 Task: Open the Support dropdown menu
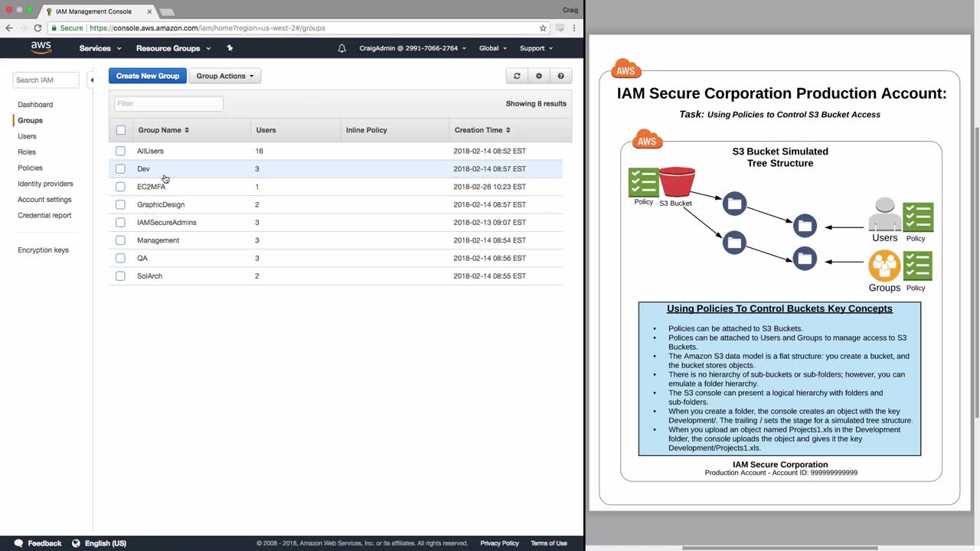[536, 48]
